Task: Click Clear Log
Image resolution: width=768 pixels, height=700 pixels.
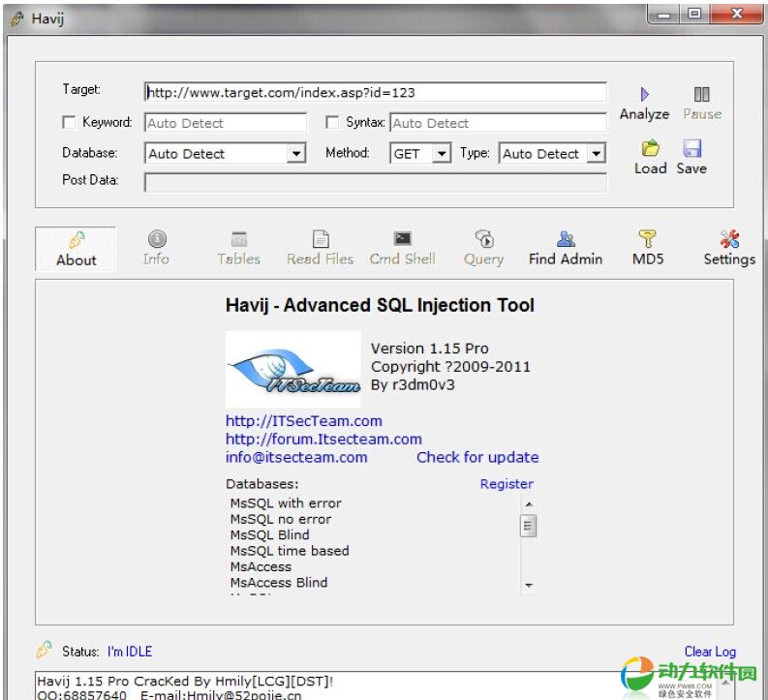Action: [710, 652]
